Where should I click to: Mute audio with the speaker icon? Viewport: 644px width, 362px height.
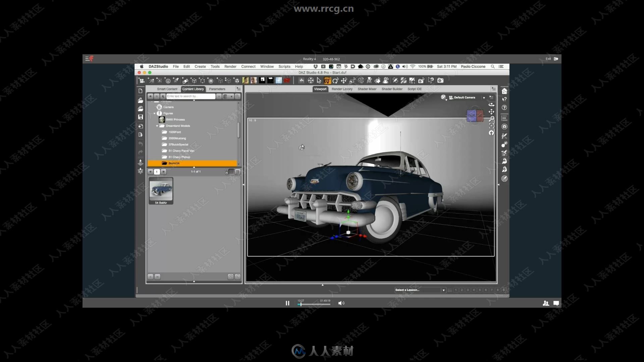pyautogui.click(x=341, y=303)
